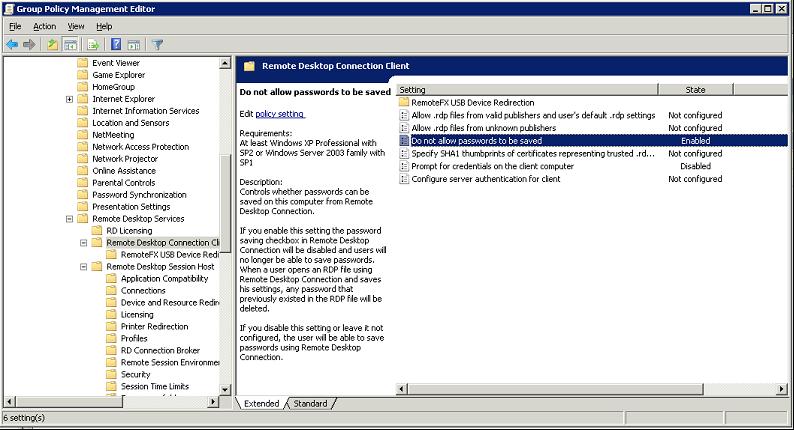Collapse the Remote Desktop Services node

(x=69, y=219)
